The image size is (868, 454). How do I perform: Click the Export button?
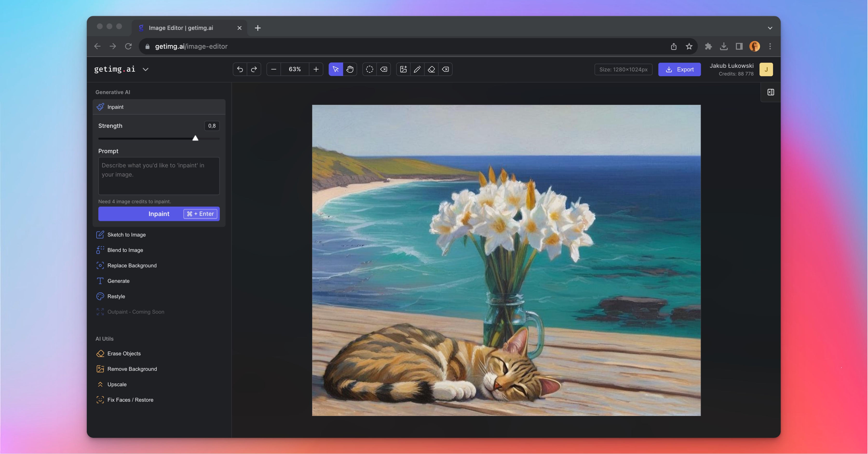click(x=679, y=69)
